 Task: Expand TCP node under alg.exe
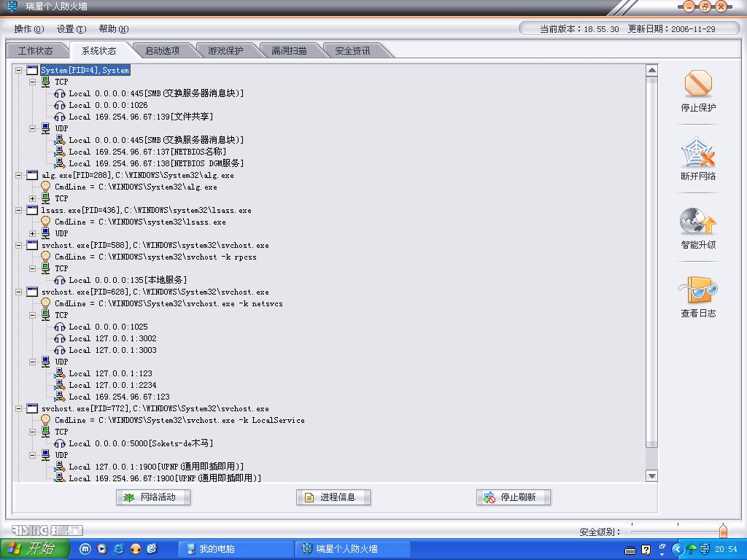pyautogui.click(x=32, y=198)
